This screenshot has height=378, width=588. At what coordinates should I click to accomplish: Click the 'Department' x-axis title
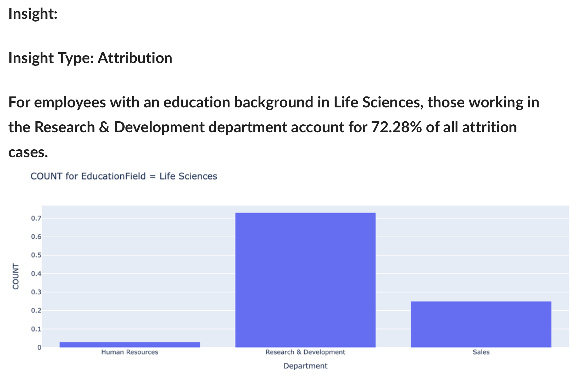[x=305, y=366]
